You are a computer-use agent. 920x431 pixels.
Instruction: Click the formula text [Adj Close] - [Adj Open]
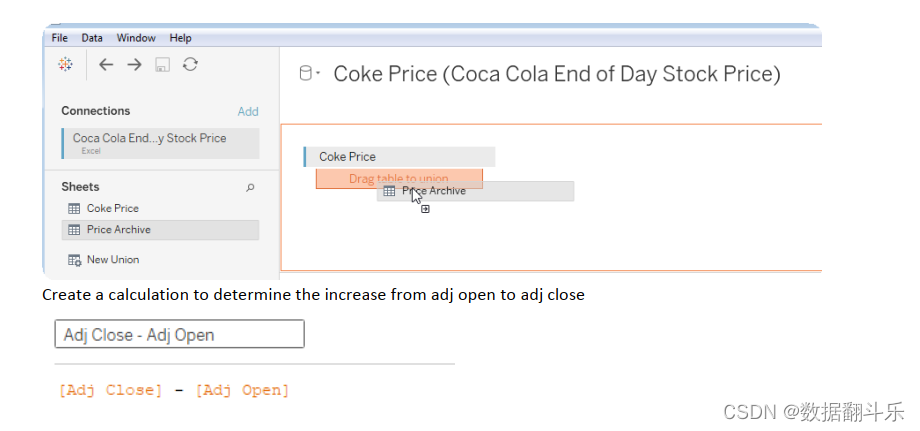174,391
